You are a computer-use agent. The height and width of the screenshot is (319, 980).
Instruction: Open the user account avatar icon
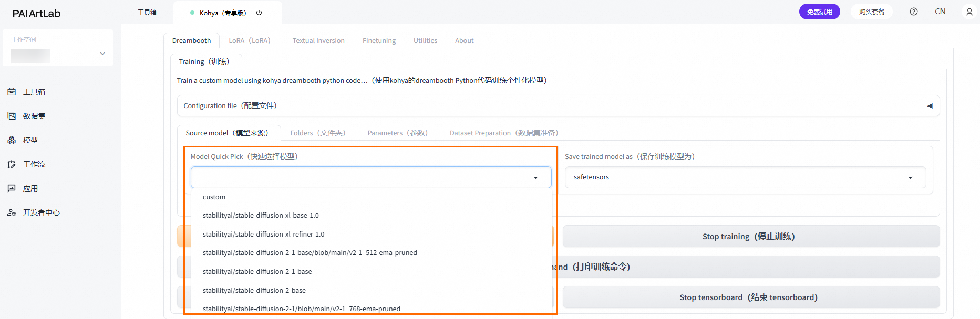(x=969, y=12)
